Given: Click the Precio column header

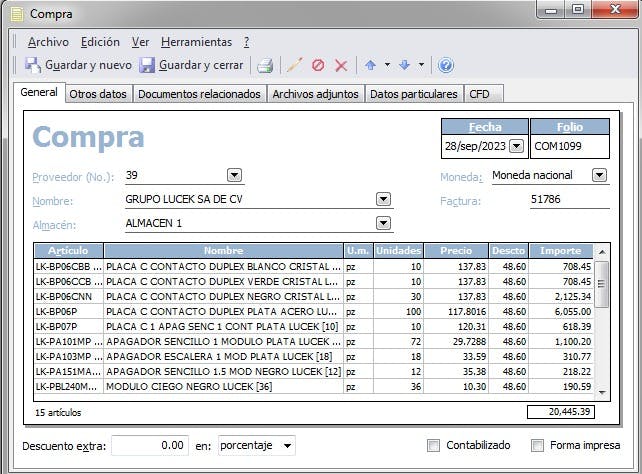Looking at the screenshot, I should tap(456, 251).
